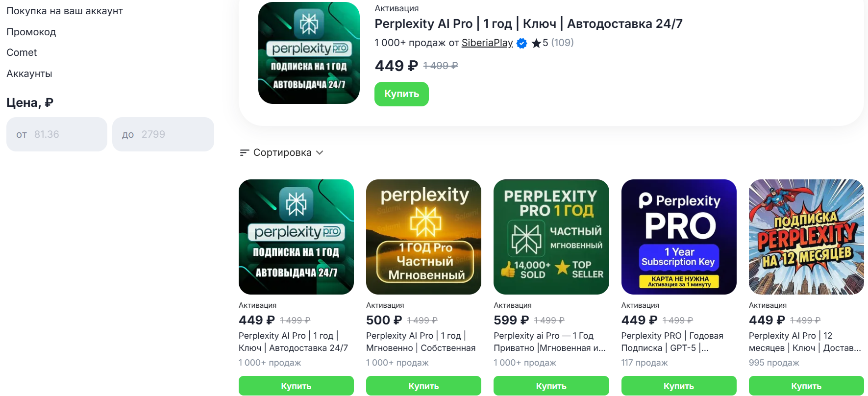The width and height of the screenshot is (868, 396).
Task: Open the featured listing title link
Action: tap(528, 24)
